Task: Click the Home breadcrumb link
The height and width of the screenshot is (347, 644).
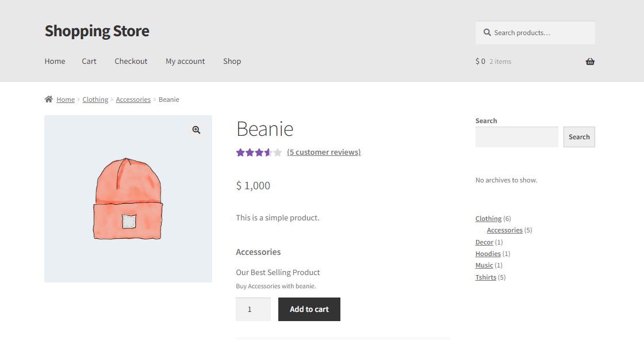Action: (66, 100)
